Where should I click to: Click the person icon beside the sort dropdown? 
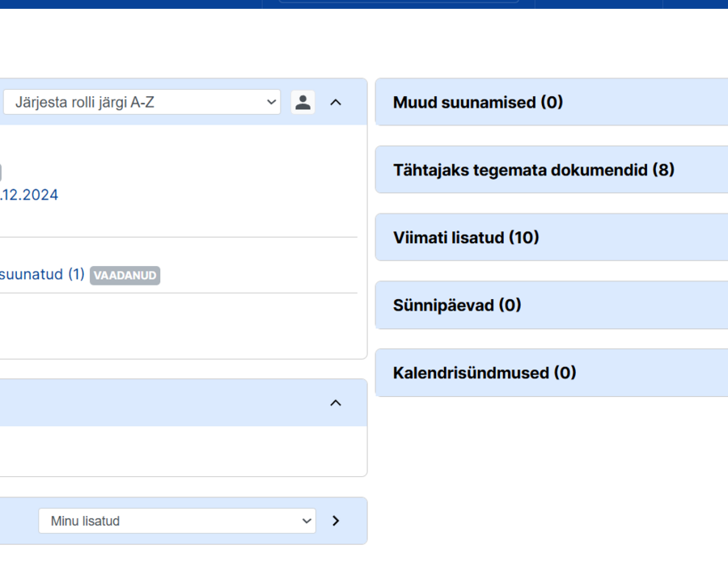tap(303, 102)
